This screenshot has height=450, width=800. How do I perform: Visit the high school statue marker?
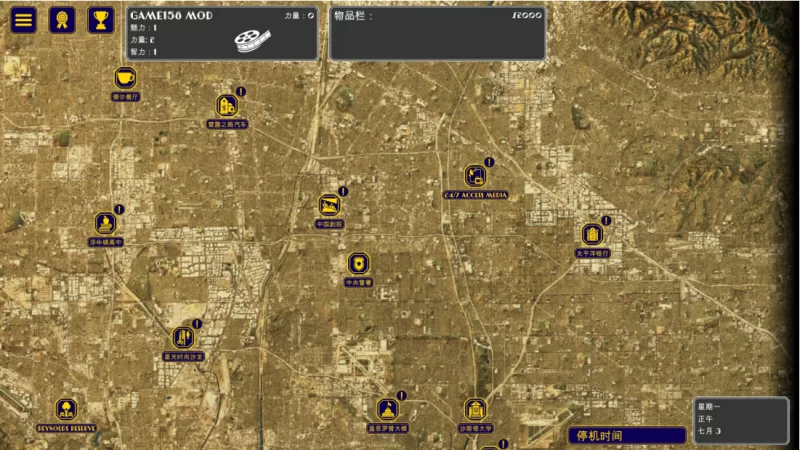(105, 223)
